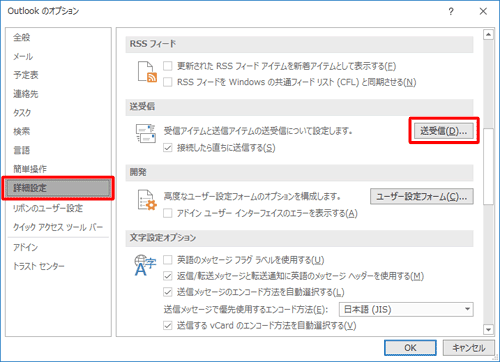Click the RSS フィード section header
Image resolution: width=500 pixels, height=362 pixels.
point(299,44)
